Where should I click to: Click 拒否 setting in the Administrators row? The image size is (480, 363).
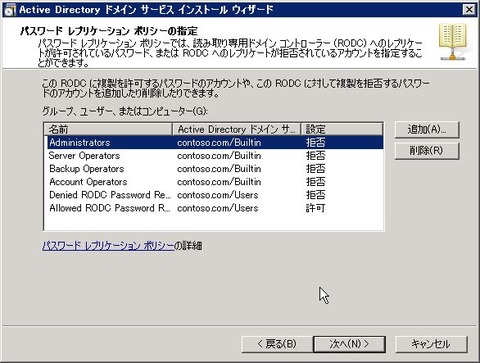tap(315, 143)
